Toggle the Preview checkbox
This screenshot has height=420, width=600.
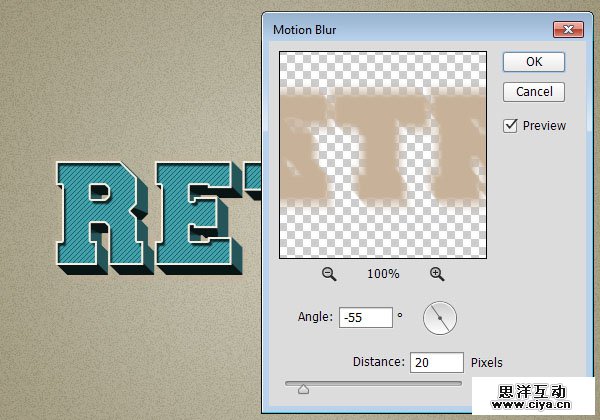coord(510,125)
